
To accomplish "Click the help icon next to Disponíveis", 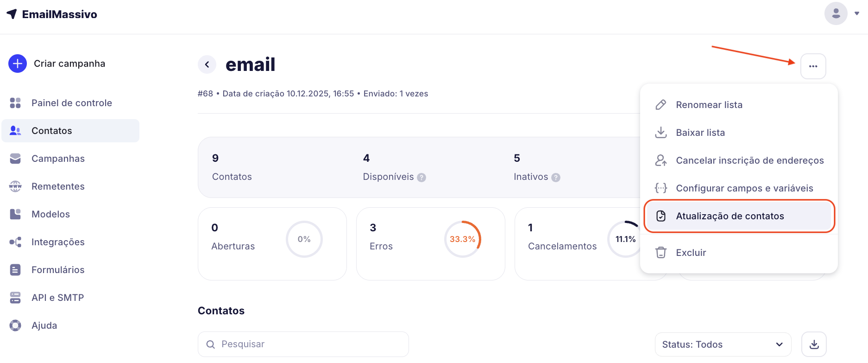I will (x=421, y=177).
